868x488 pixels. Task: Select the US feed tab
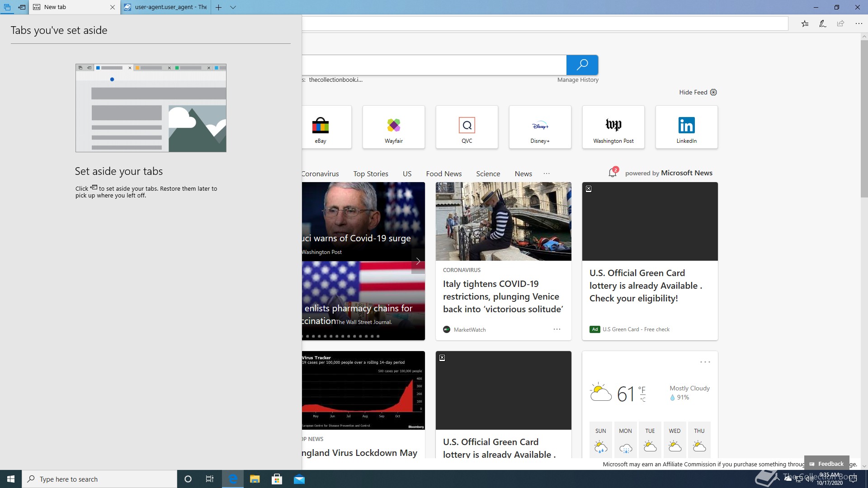pyautogui.click(x=407, y=174)
